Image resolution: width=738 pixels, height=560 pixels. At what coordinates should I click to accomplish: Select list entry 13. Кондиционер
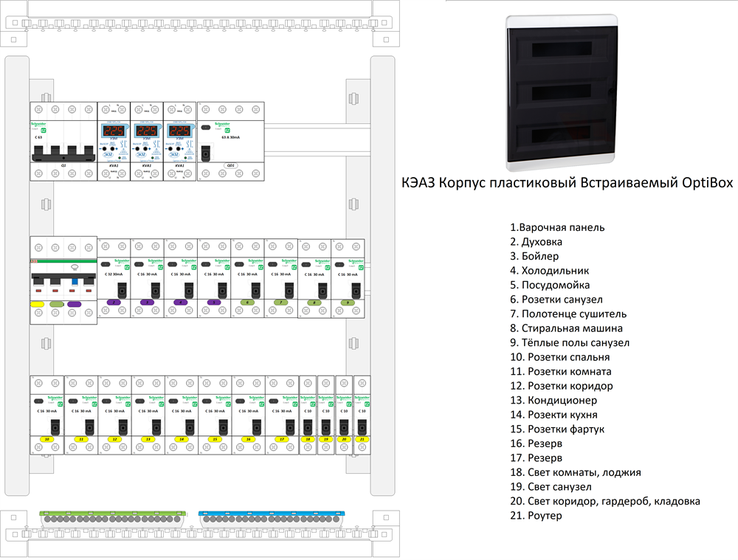tap(553, 401)
